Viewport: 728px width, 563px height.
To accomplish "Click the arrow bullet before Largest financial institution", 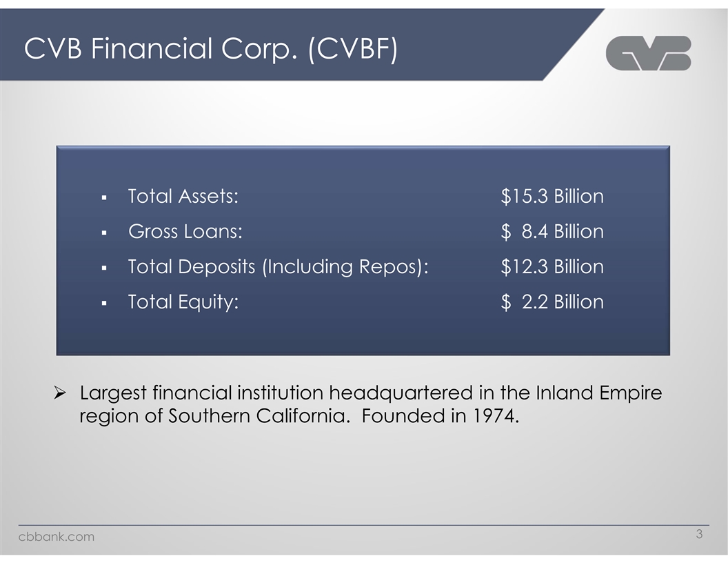I will pos(60,394).
